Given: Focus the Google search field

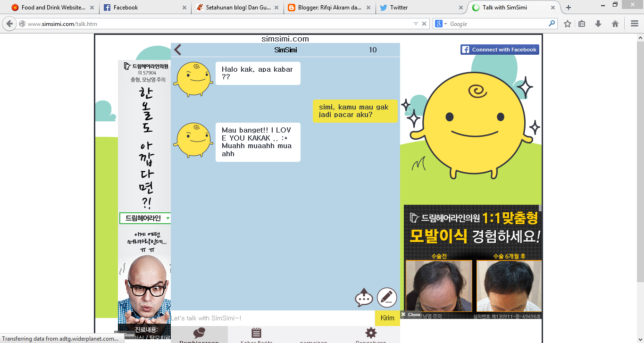Looking at the screenshot, I should pos(498,24).
